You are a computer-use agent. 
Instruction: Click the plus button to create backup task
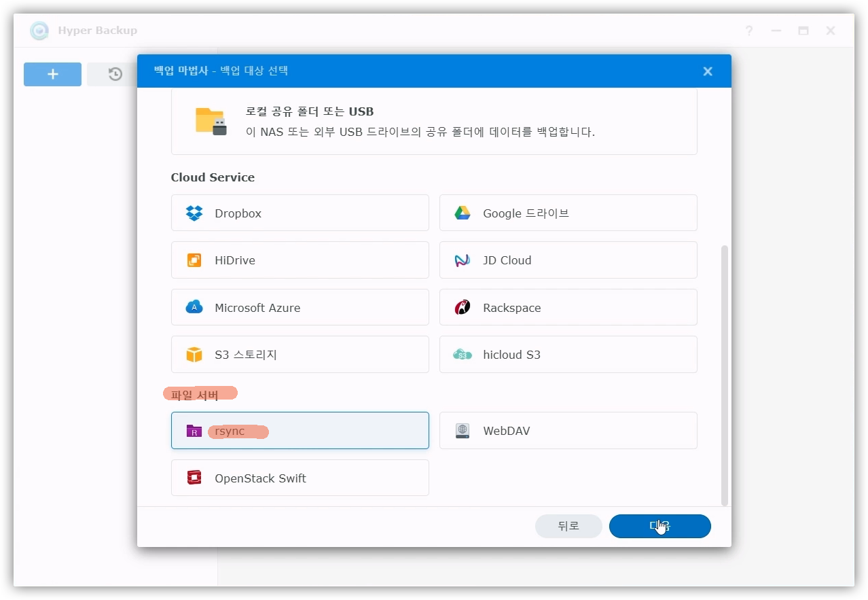(53, 75)
